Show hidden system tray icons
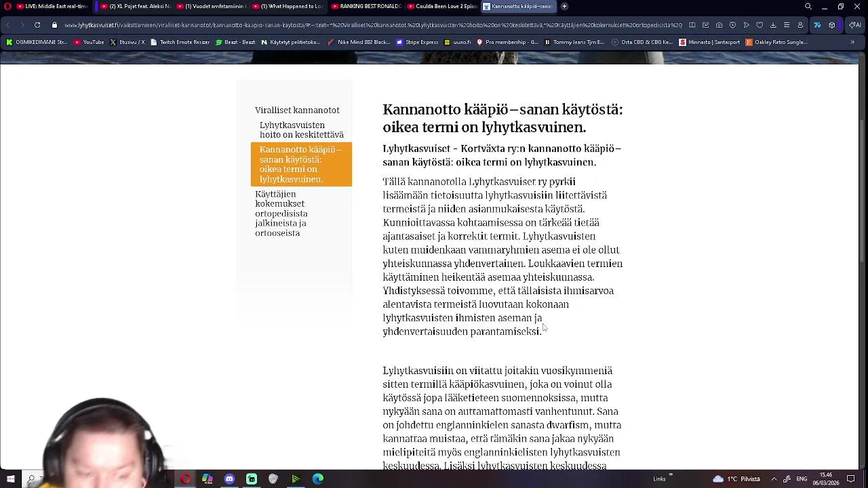The image size is (868, 488). 774,479
